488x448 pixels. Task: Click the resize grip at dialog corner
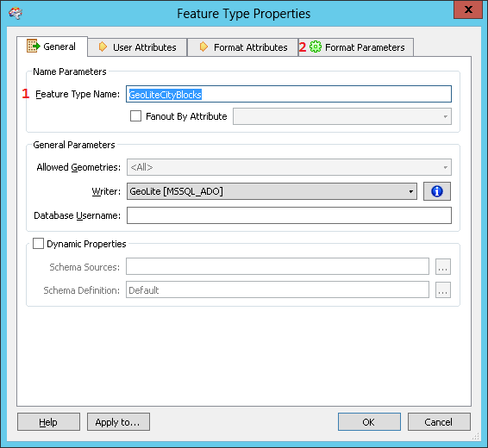(x=475, y=436)
